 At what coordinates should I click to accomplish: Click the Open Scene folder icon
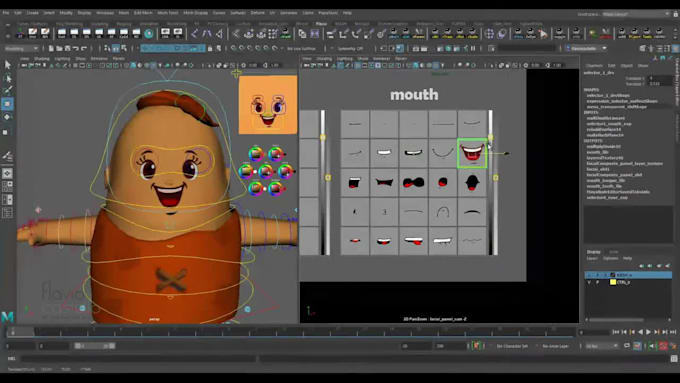(59, 48)
